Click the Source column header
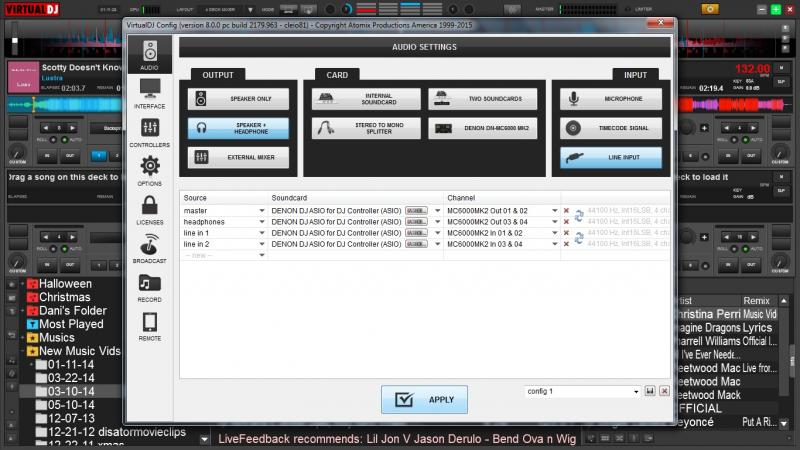Viewport: 800px width, 450px height. [195, 198]
